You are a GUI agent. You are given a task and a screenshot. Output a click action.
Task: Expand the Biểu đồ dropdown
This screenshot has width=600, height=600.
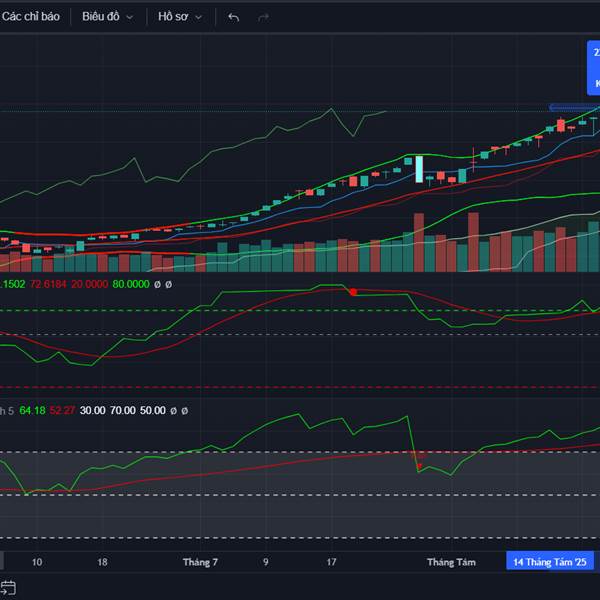[x=107, y=17]
